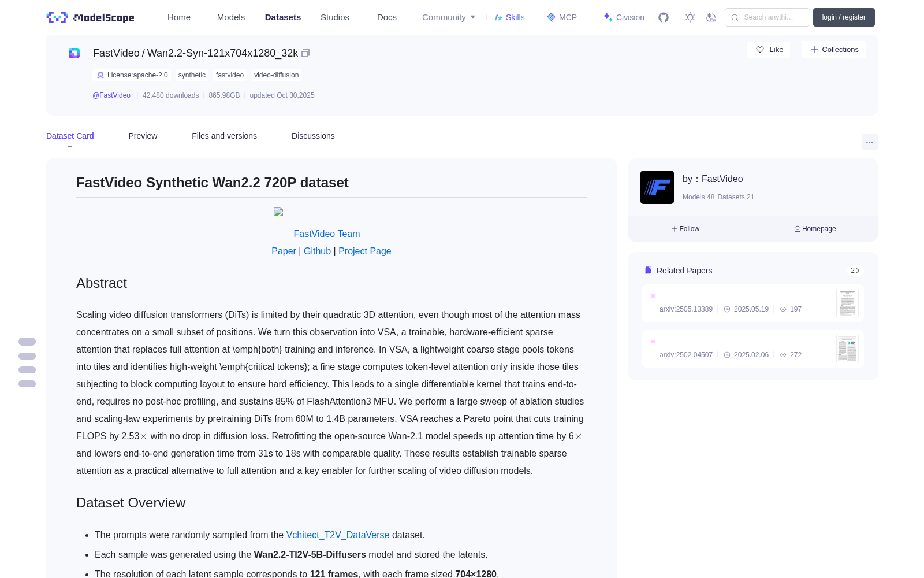Open the three-dots more options menu

[x=870, y=142]
